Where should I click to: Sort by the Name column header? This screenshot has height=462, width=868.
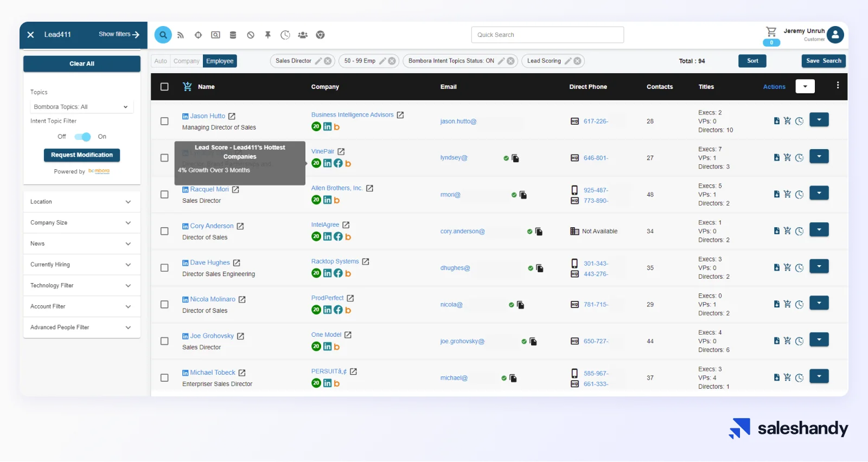tap(206, 87)
